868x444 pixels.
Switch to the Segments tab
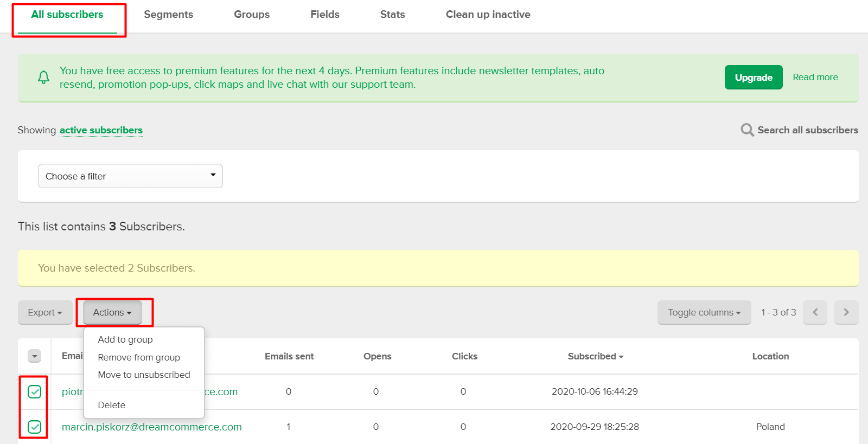tap(168, 15)
